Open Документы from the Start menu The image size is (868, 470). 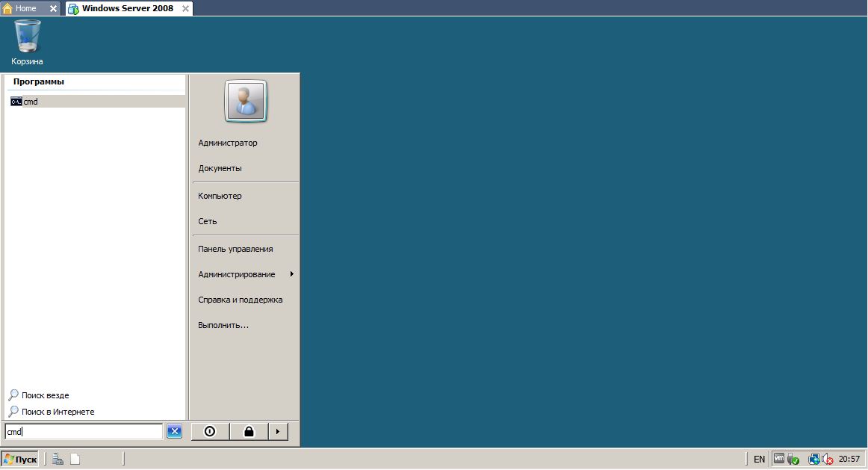220,168
